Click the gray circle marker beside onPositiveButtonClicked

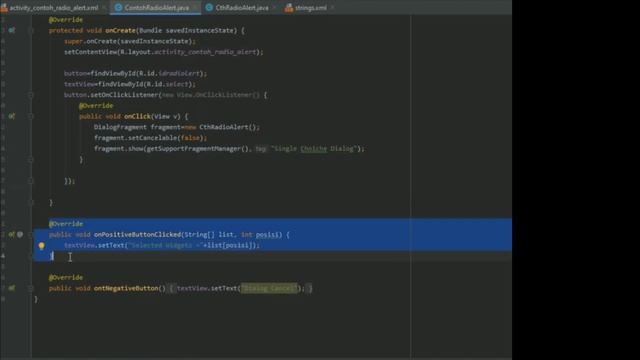(20, 235)
